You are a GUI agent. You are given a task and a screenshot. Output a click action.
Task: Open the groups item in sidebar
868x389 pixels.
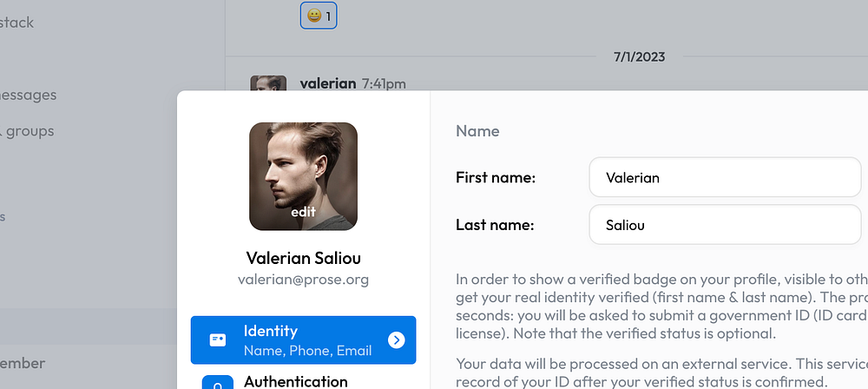point(29,131)
